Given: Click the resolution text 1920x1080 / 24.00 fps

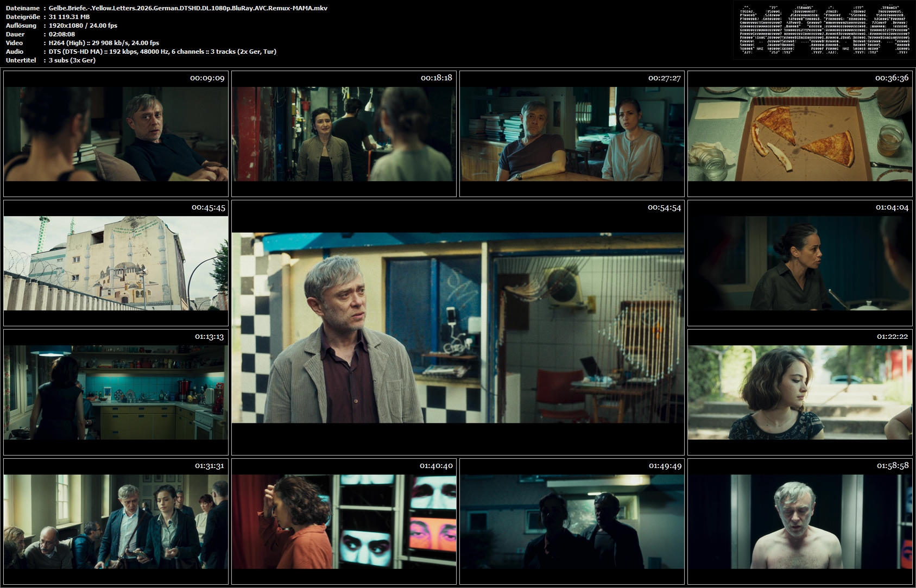Looking at the screenshot, I should 83,26.
